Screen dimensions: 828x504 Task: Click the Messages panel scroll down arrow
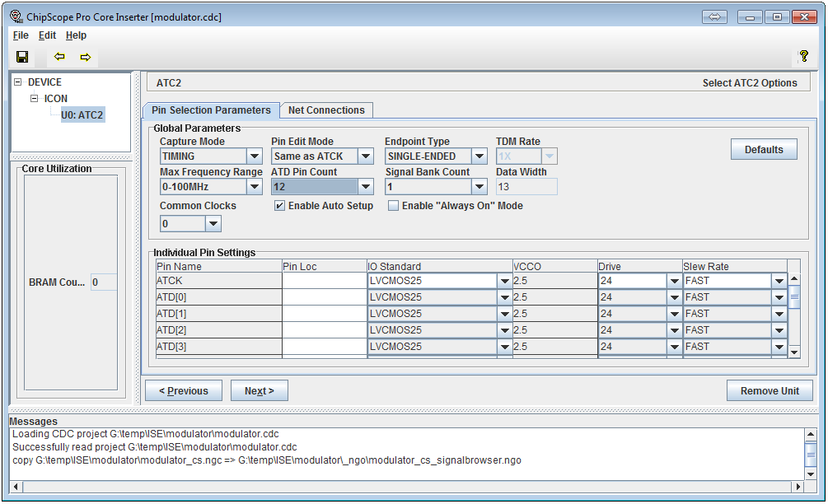click(x=811, y=474)
